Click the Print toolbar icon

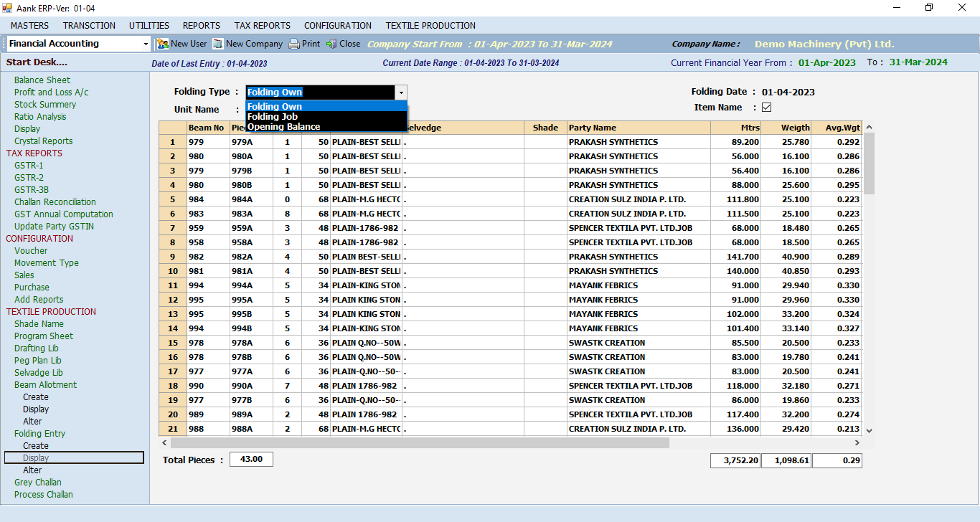(x=294, y=44)
